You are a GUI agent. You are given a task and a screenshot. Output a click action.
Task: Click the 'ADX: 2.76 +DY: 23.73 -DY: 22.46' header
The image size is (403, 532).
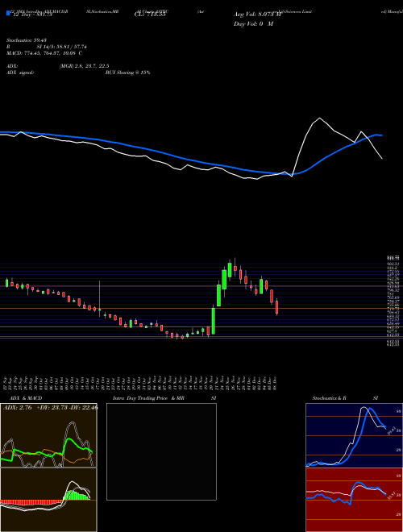[x=50, y=408]
